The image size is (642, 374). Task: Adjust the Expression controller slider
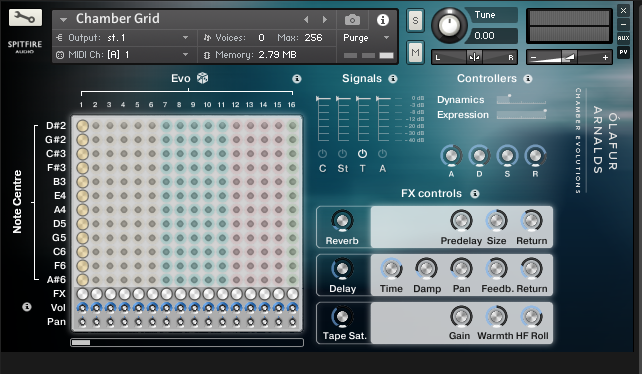[x=521, y=115]
